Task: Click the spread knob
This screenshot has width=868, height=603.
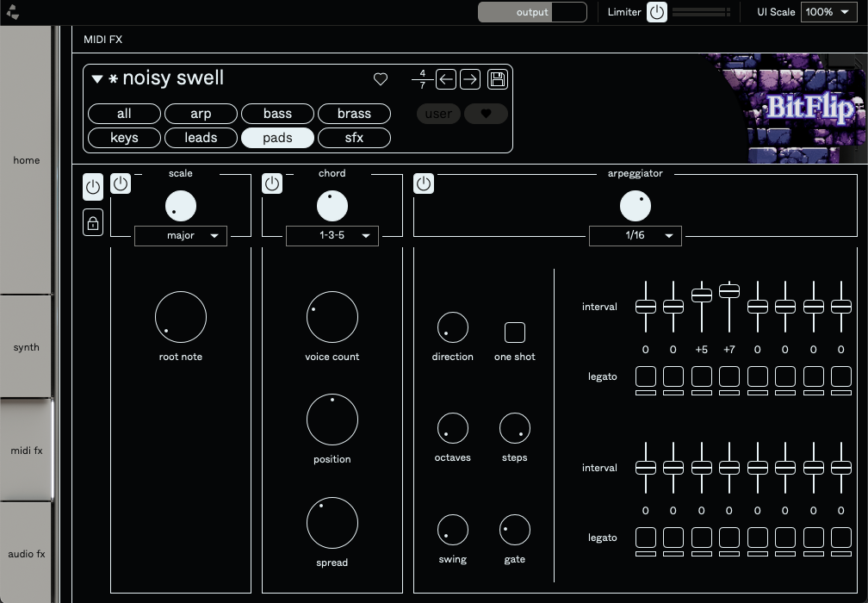Action: 332,523
